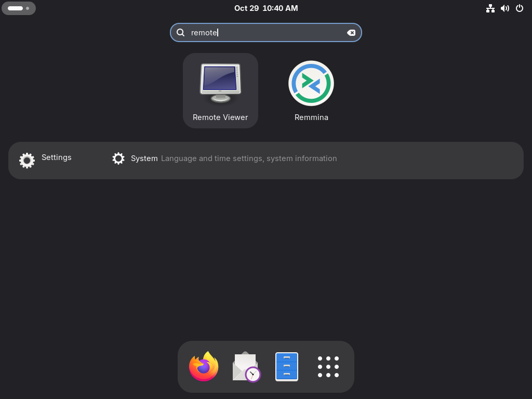Click the Settings gear icon
The height and width of the screenshot is (399, 532).
click(x=27, y=160)
